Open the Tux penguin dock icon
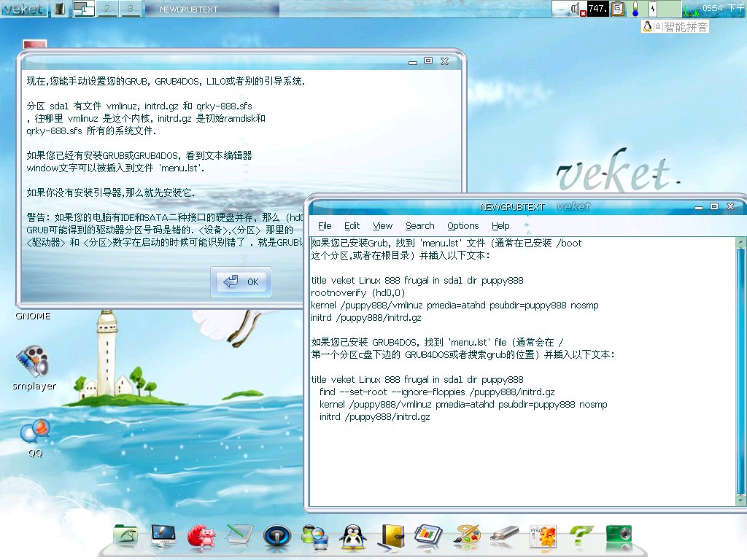 [x=352, y=537]
